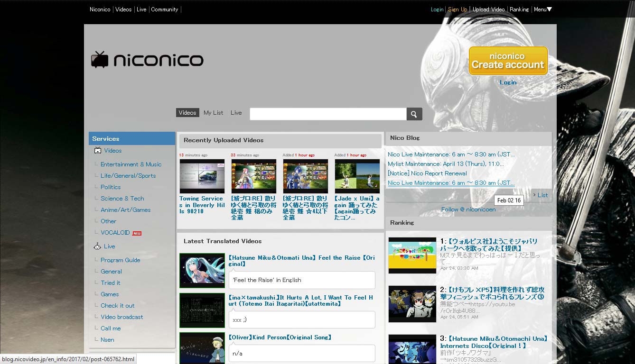The image size is (635, 364).
Task: Focus the search input field
Action: point(328,114)
